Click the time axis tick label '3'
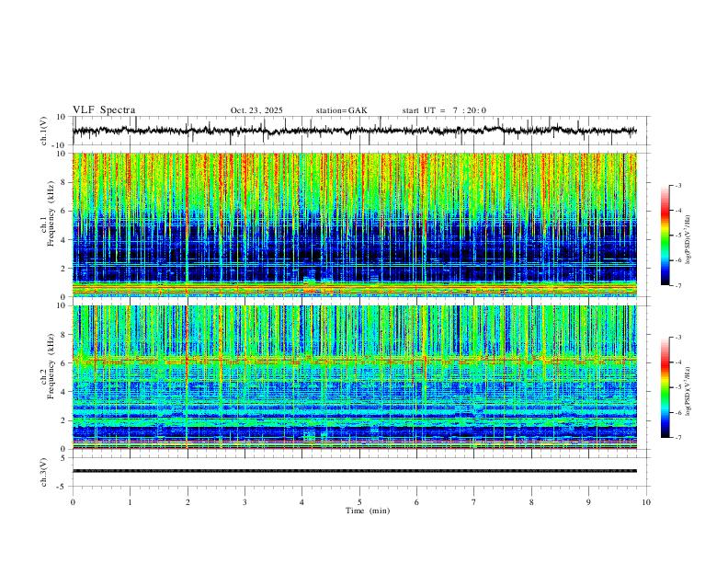 (245, 502)
